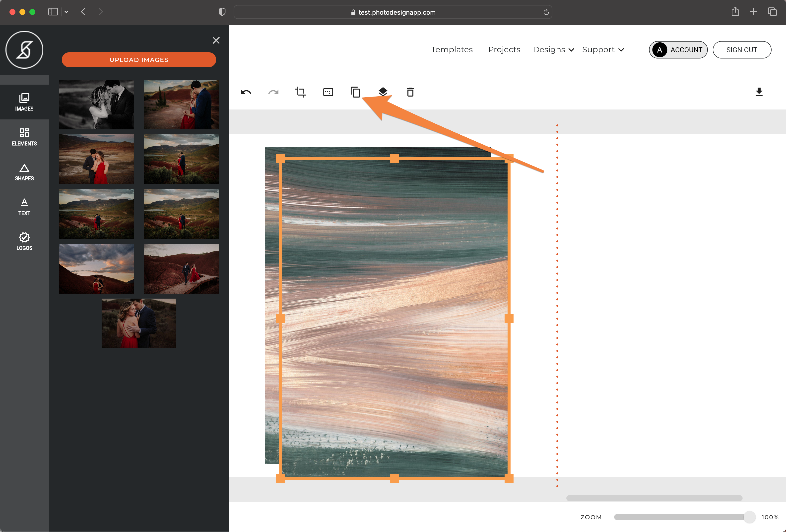Click the Upload Images button
The width and height of the screenshot is (786, 532).
pyautogui.click(x=139, y=60)
